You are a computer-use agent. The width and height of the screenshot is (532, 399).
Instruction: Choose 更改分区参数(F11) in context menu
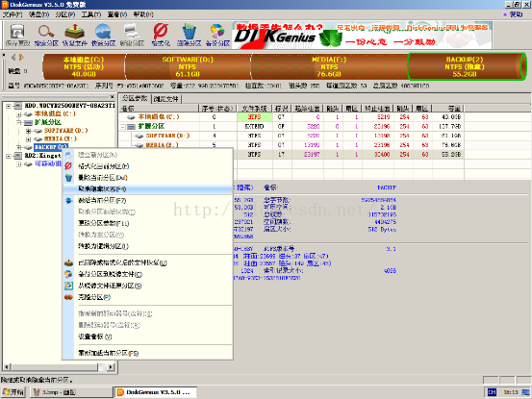(148, 223)
